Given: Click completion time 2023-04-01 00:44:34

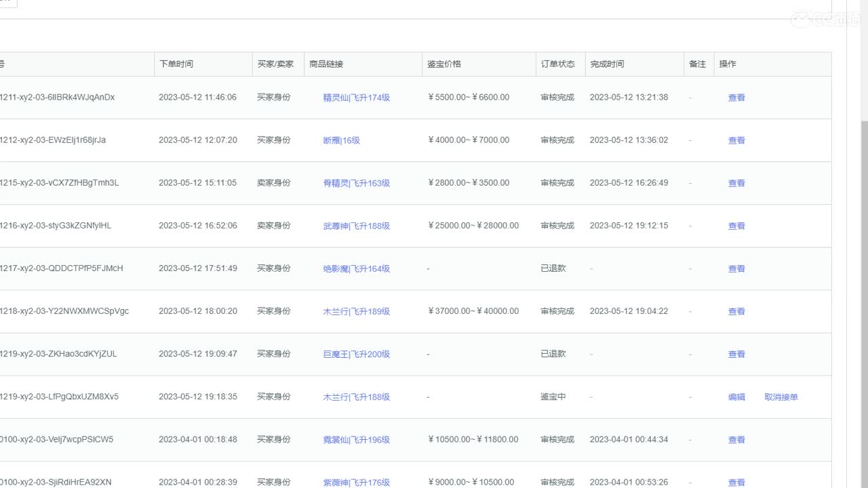Looking at the screenshot, I should [x=629, y=439].
